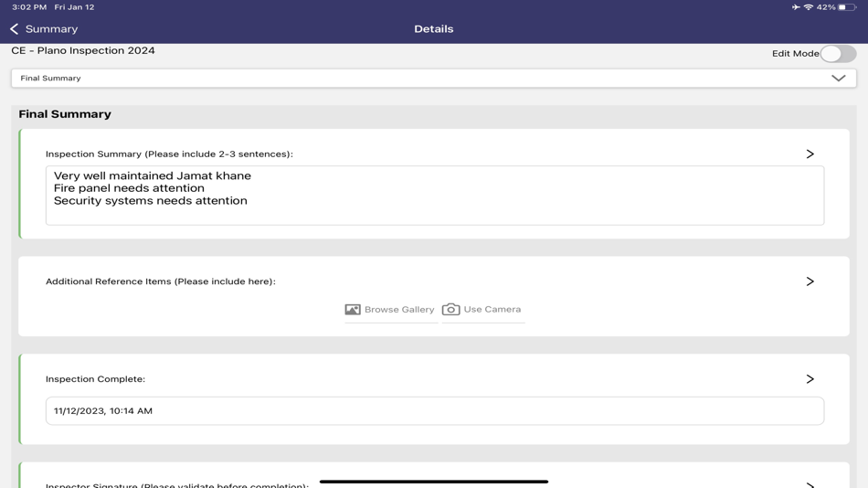Expand the Inspection Complete chevron arrow
Screen dimensions: 868x488
[810, 379]
